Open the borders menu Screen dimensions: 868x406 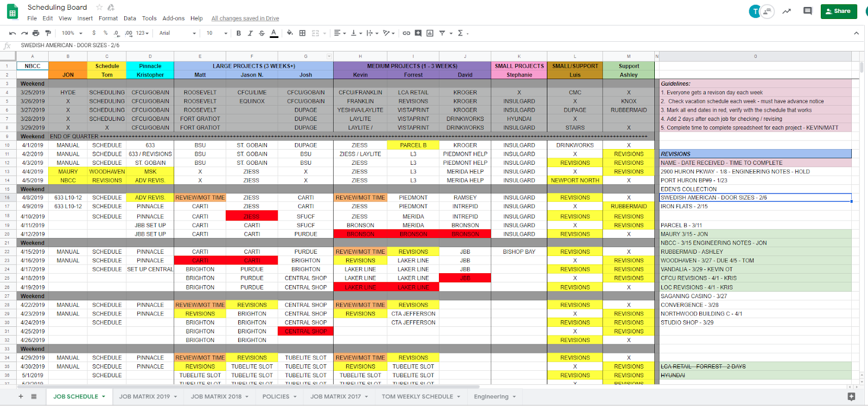pyautogui.click(x=303, y=33)
